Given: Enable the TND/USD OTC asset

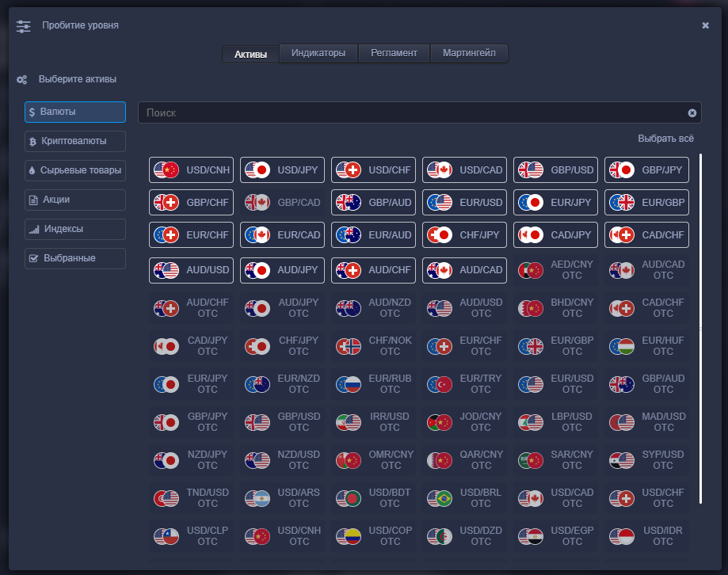Looking at the screenshot, I should 191,498.
